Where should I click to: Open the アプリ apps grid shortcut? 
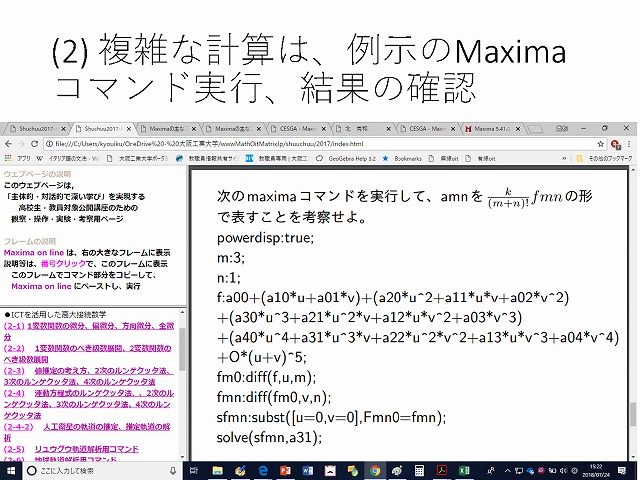[18, 158]
